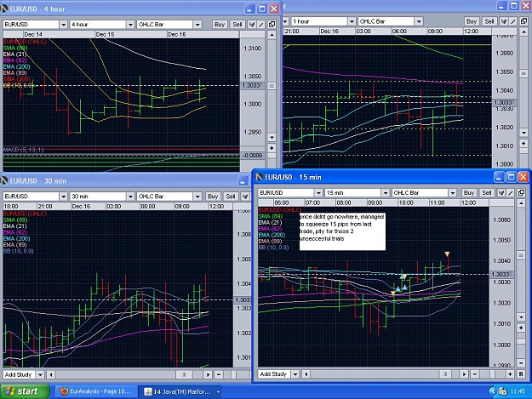
Task: Click Buy in the 4 hour window
Action: (219, 25)
